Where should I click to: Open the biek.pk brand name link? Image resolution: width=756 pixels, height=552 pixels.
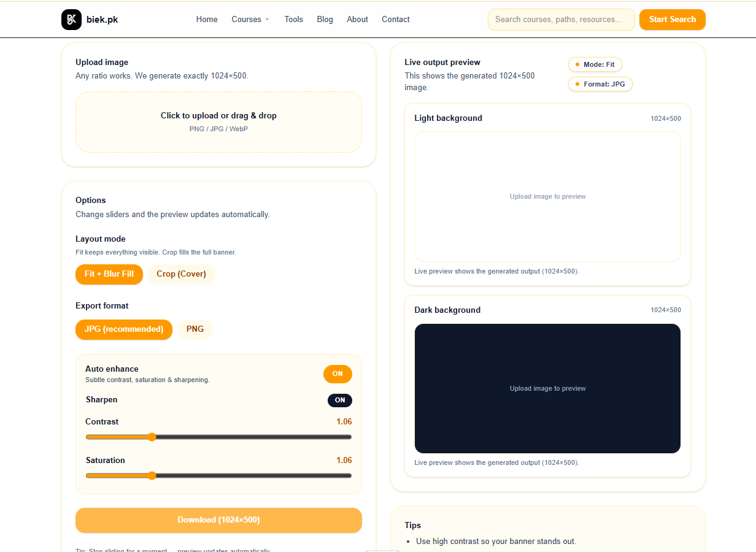(102, 20)
